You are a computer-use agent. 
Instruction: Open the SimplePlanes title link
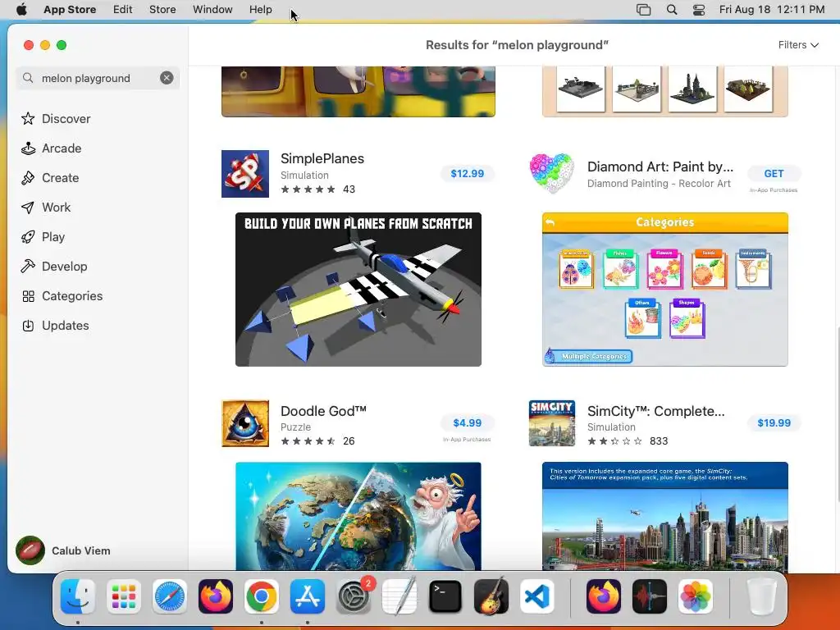[x=322, y=158]
